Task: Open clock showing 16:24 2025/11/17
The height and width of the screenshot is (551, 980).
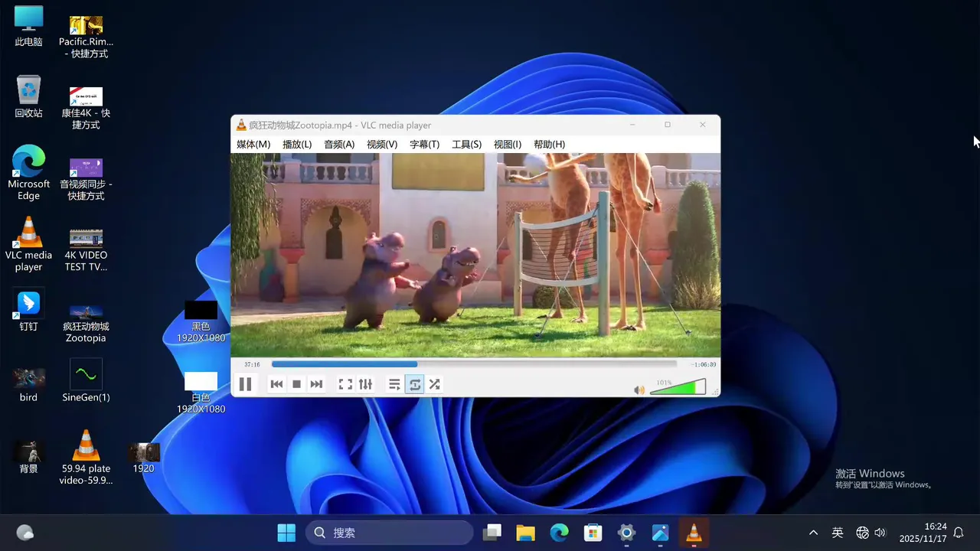Action: click(923, 533)
